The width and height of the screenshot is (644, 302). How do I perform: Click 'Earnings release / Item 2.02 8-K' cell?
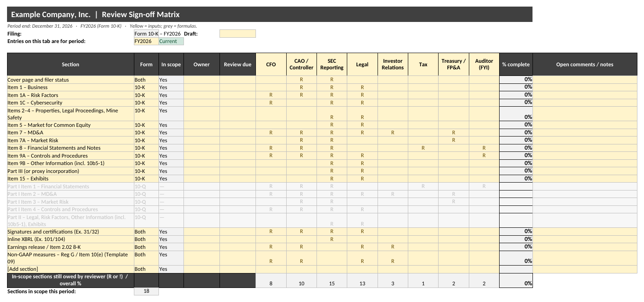pos(71,247)
